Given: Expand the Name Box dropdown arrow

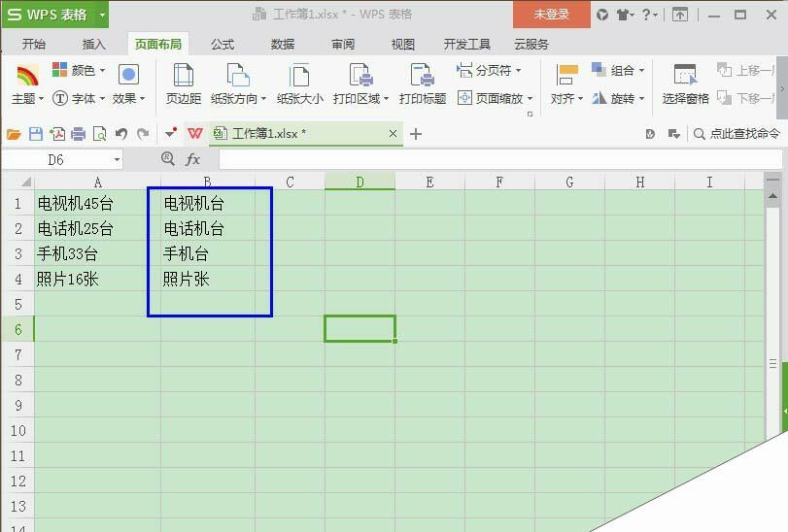Looking at the screenshot, I should coord(117,159).
